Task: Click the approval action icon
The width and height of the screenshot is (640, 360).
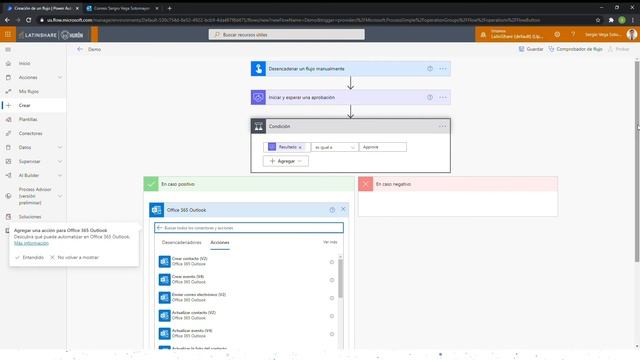Action: click(258, 98)
